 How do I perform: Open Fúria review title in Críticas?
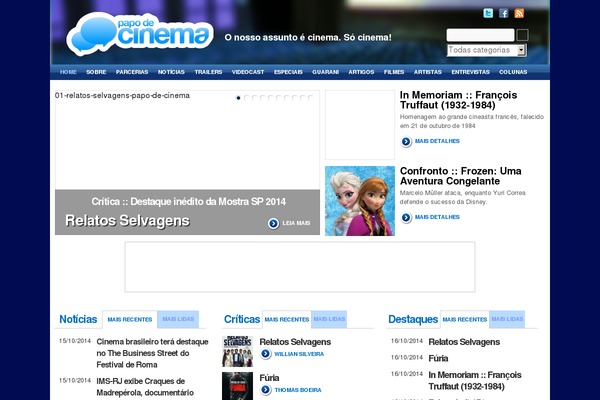[269, 378]
